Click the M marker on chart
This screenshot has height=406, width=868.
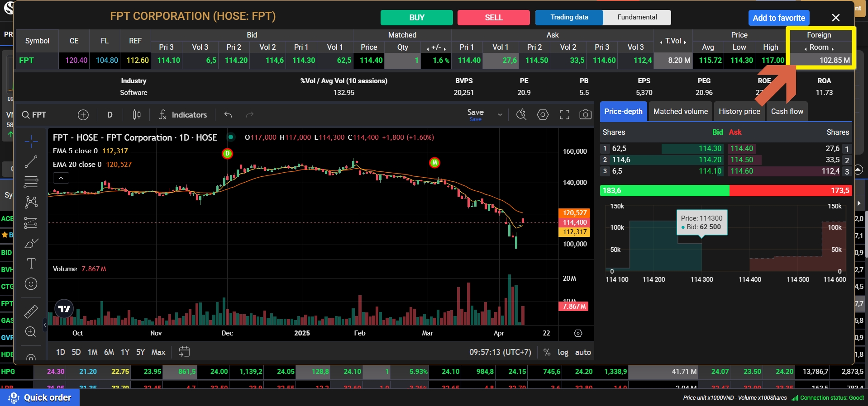click(434, 163)
